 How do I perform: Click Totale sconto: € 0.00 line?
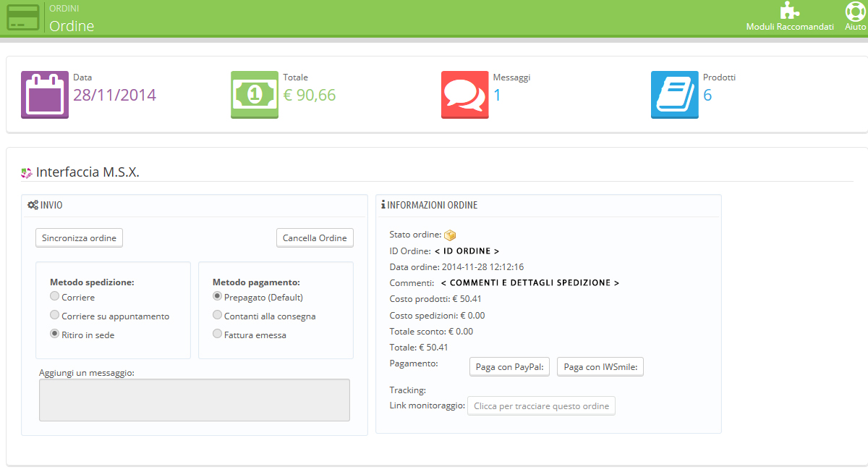[431, 331]
